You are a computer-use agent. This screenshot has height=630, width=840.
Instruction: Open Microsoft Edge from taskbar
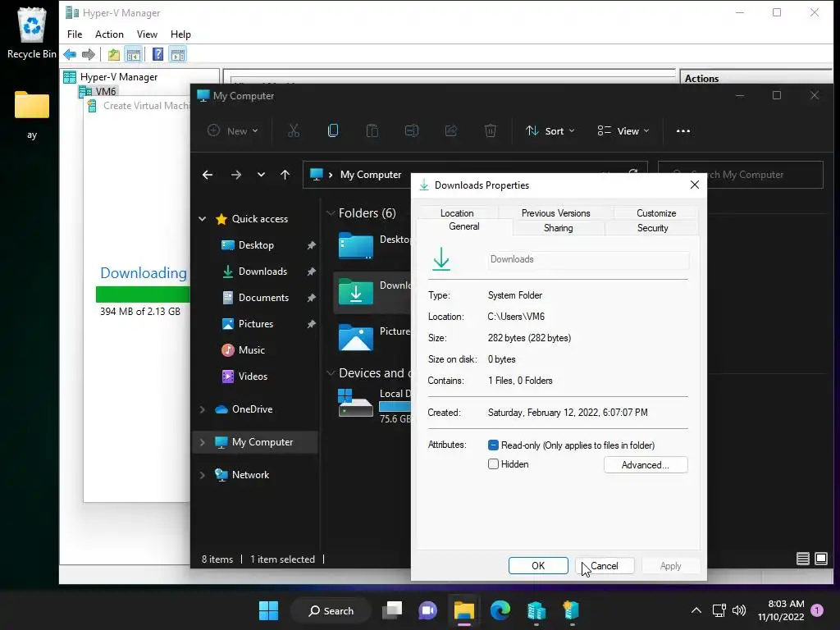(500, 610)
